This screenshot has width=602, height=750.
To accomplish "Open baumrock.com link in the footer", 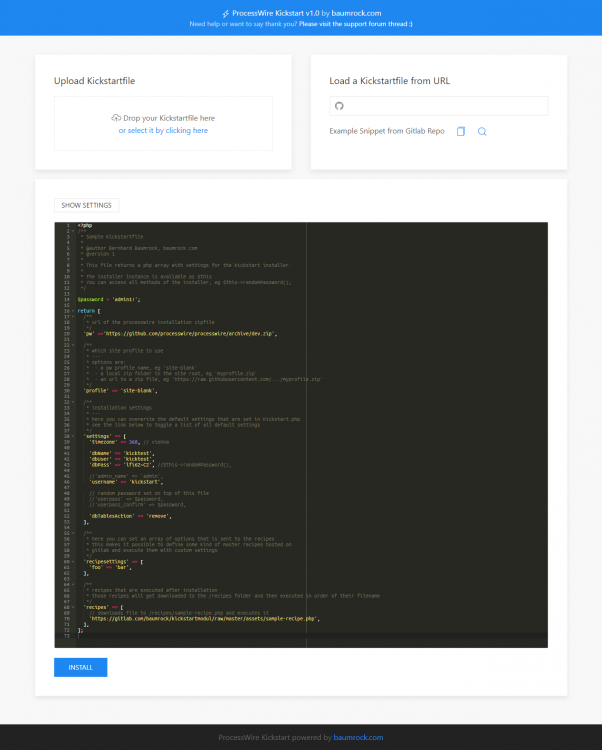I will (358, 738).
